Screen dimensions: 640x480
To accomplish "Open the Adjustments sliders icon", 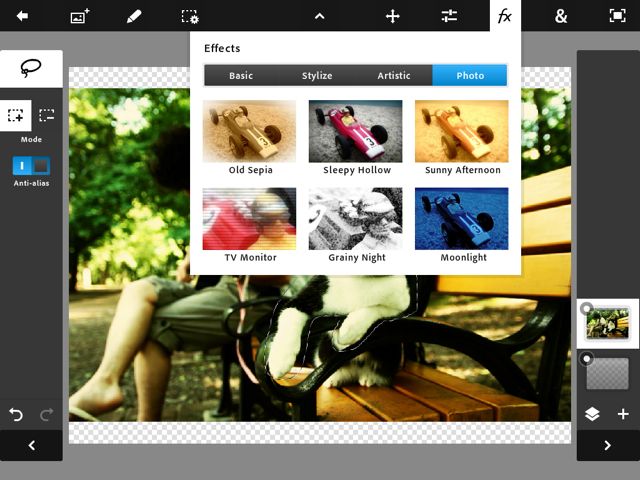I will 449,16.
